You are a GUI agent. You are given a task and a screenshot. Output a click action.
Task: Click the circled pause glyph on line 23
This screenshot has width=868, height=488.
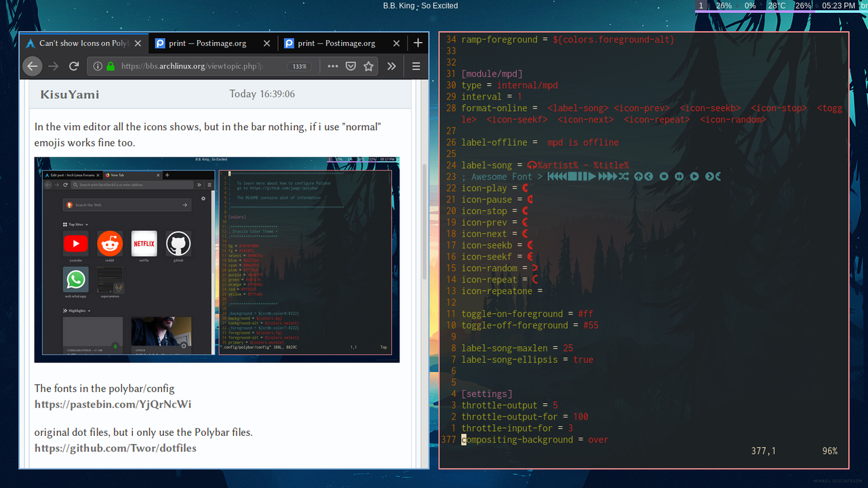pyautogui.click(x=678, y=176)
